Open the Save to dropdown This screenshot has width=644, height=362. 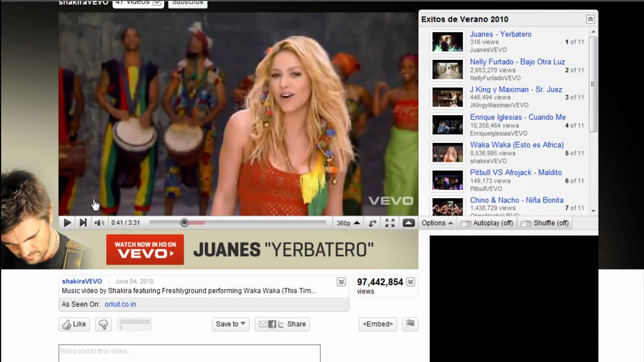pos(230,324)
